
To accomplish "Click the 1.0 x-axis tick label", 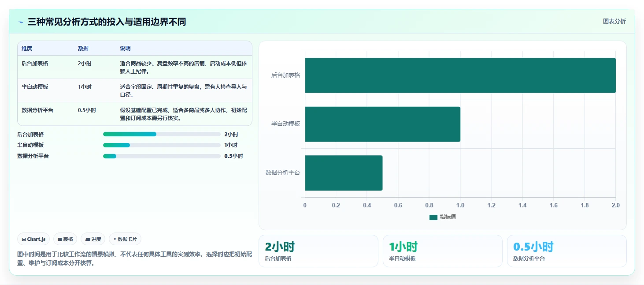I will [x=460, y=205].
